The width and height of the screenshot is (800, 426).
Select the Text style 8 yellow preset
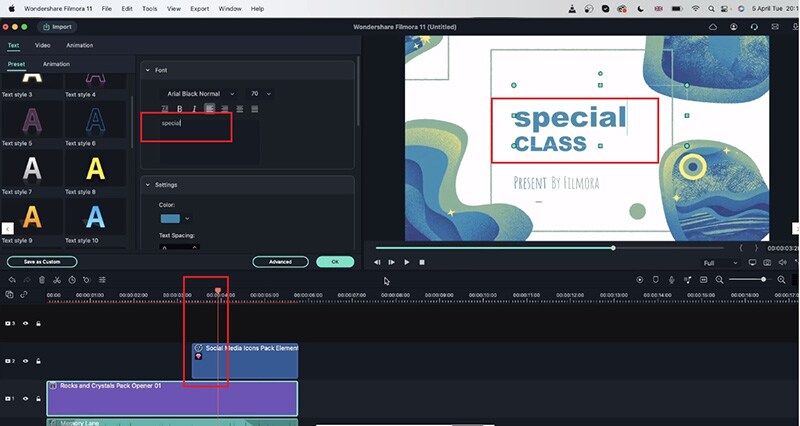point(95,169)
